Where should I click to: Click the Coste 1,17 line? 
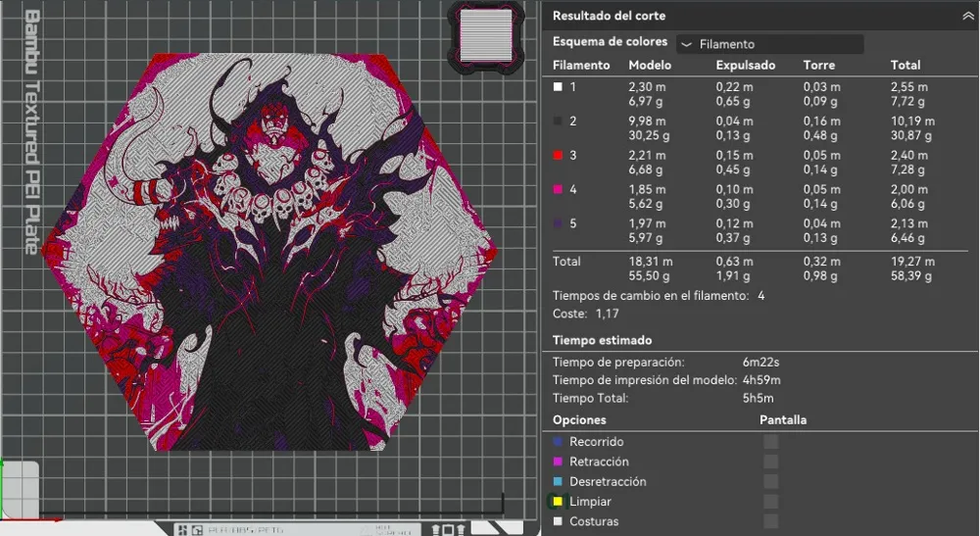tap(586, 314)
